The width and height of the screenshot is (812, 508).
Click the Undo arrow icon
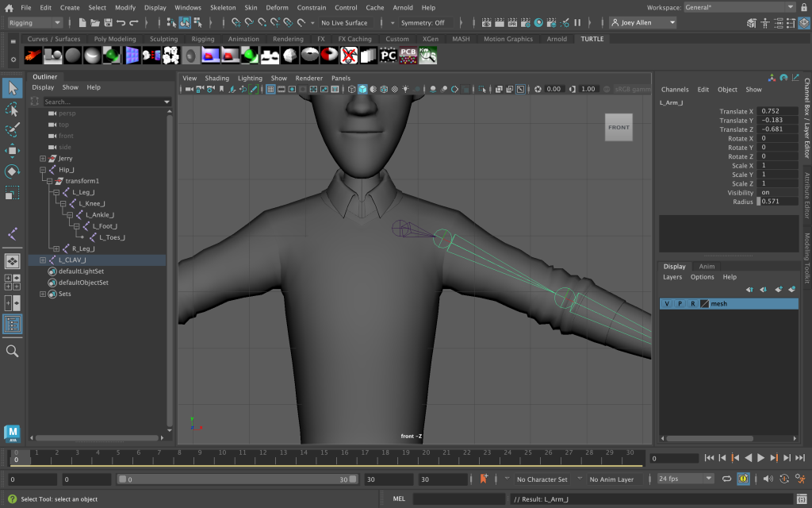click(121, 23)
